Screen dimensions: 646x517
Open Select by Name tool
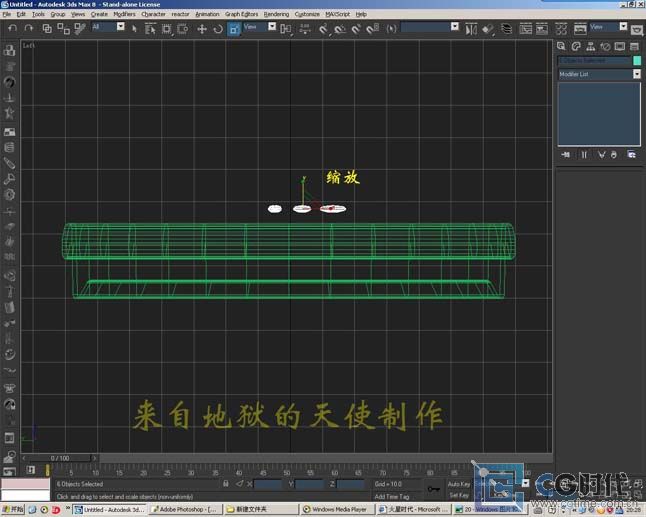point(150,29)
